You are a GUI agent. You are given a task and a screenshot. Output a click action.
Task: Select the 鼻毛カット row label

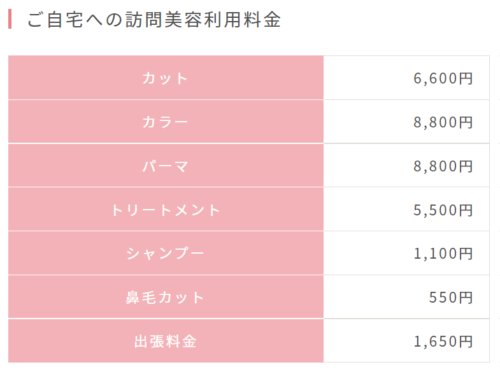pos(166,297)
